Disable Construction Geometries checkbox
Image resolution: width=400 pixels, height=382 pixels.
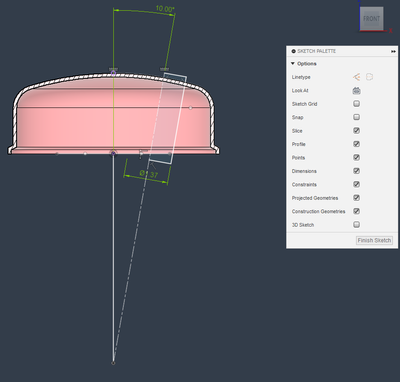tap(356, 211)
